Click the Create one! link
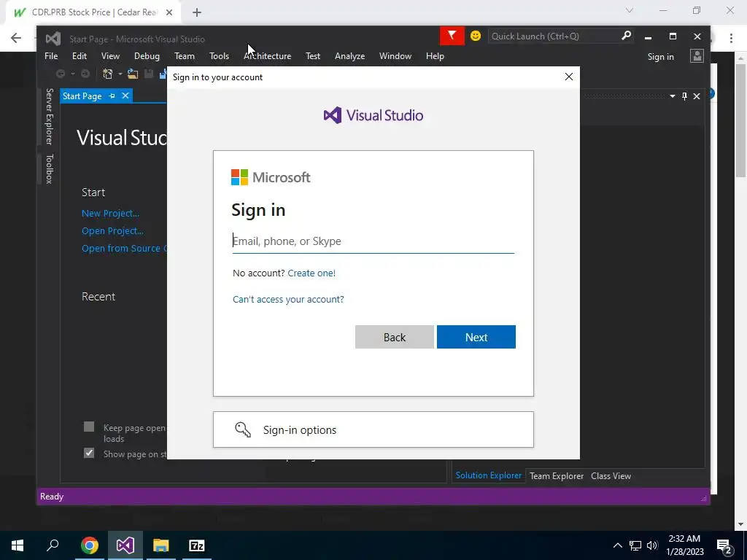Viewport: 747px width, 560px height. tap(311, 273)
